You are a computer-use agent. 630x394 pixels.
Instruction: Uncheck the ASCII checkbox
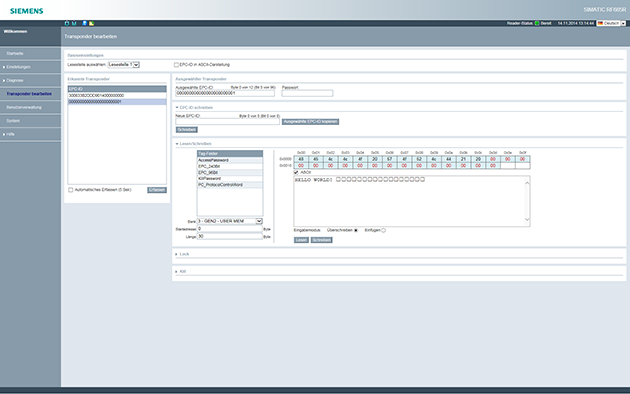coord(296,172)
